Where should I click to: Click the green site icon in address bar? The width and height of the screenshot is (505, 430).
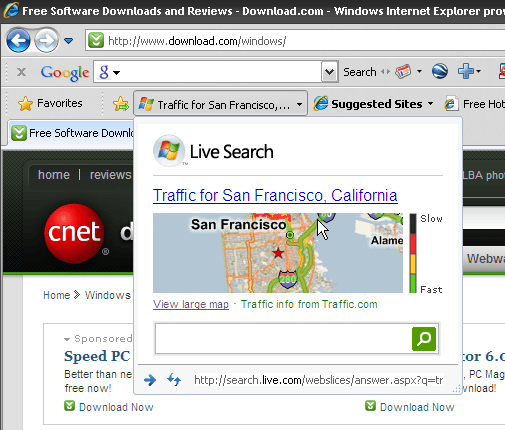pos(96,41)
